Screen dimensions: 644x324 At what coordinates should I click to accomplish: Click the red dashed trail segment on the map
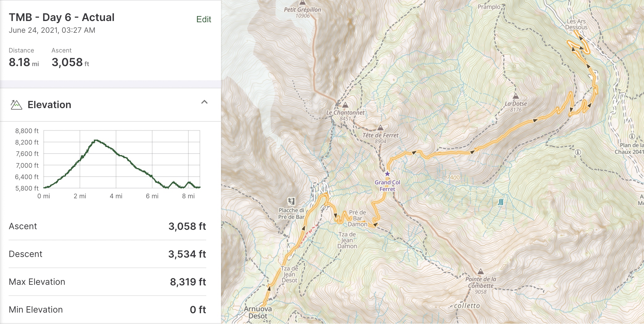click(310, 233)
